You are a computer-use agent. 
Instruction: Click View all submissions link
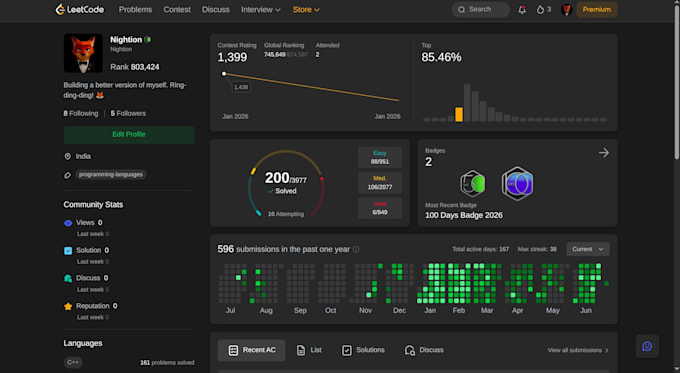coord(578,350)
